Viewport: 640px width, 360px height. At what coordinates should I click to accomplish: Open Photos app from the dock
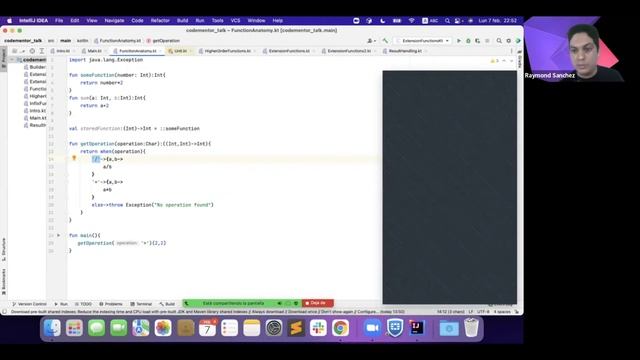(x=163, y=328)
